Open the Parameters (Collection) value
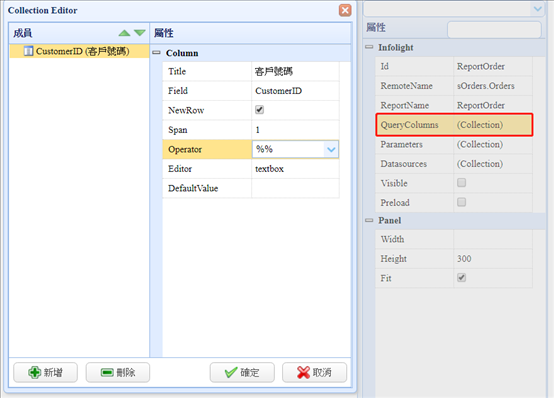 coord(480,144)
